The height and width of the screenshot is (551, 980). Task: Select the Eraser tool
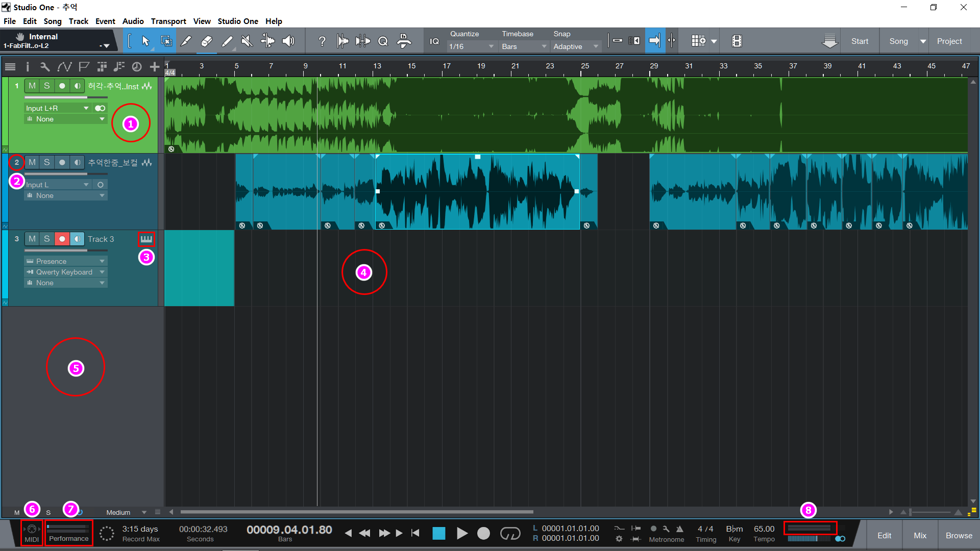tap(206, 41)
